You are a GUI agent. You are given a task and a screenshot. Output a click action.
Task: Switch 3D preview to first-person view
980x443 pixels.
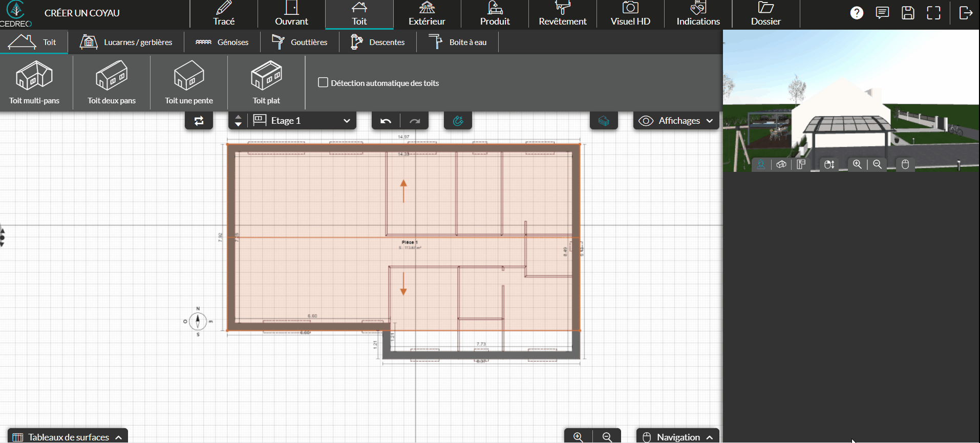pos(761,165)
